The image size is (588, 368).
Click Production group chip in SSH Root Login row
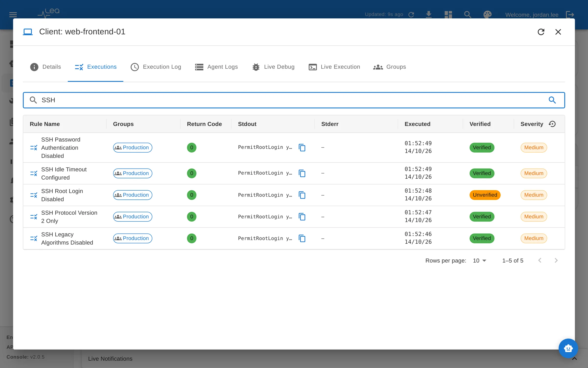(x=133, y=195)
